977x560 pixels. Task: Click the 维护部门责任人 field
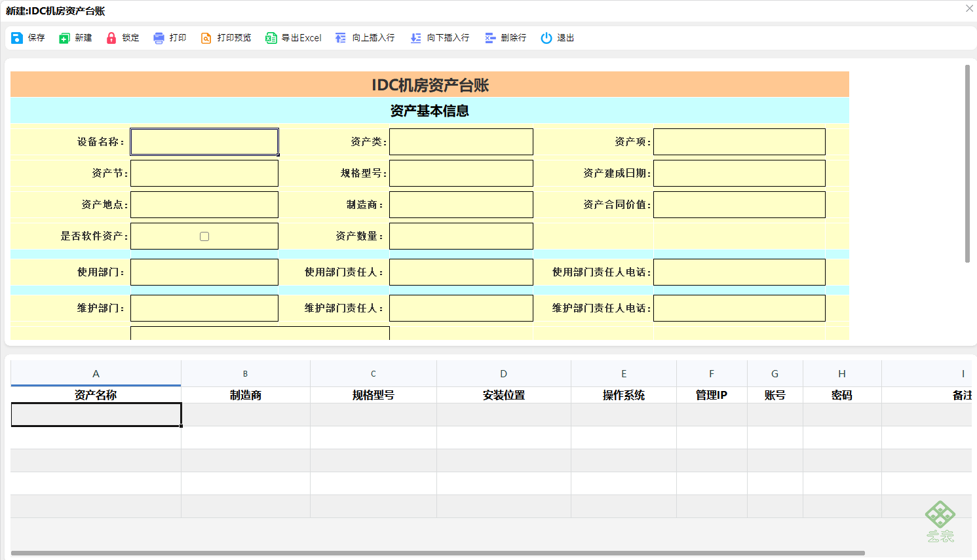pyautogui.click(x=461, y=308)
